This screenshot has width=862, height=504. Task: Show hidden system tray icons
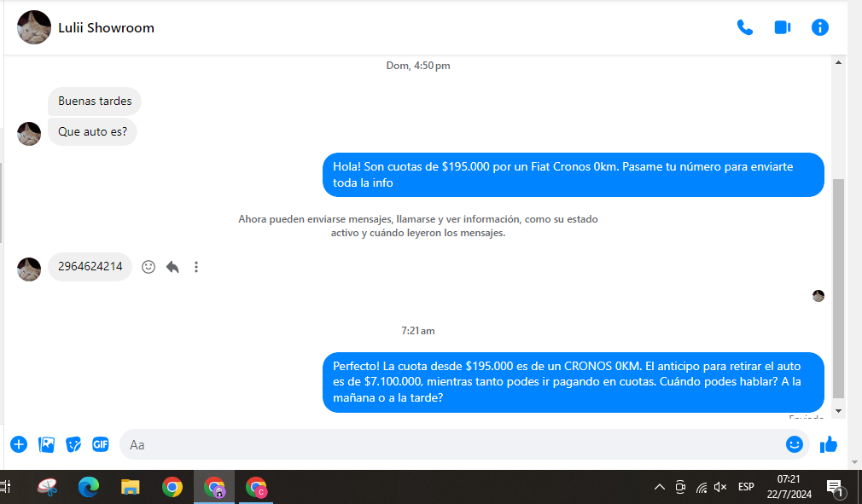[660, 487]
